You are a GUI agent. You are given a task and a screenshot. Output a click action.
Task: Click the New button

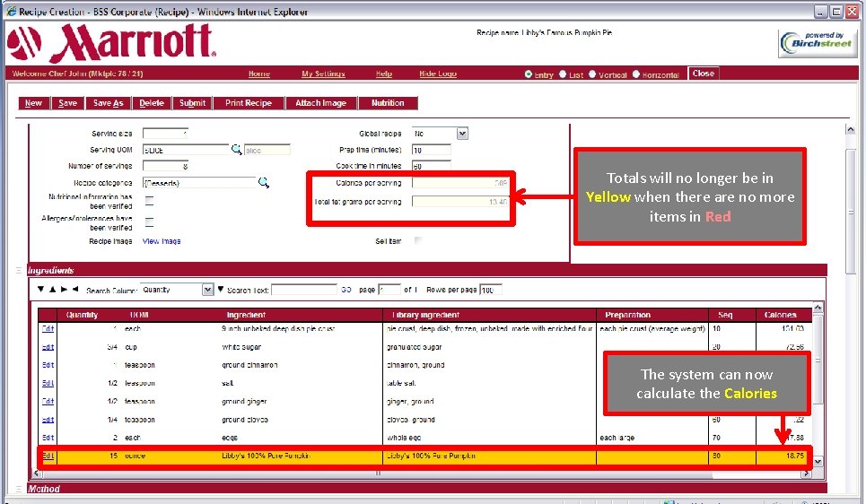(33, 103)
